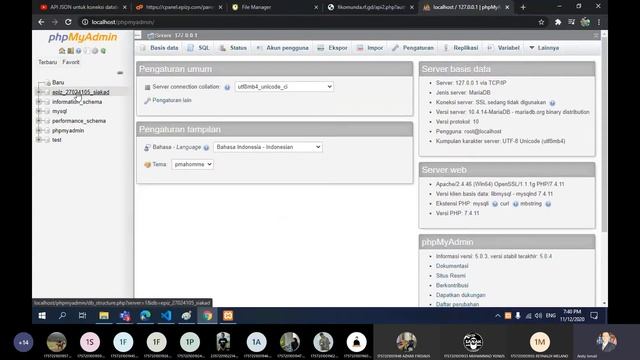Viewport: 640px width, 360px height.
Task: Open the Replikasi tab
Action: pyautogui.click(x=461, y=48)
